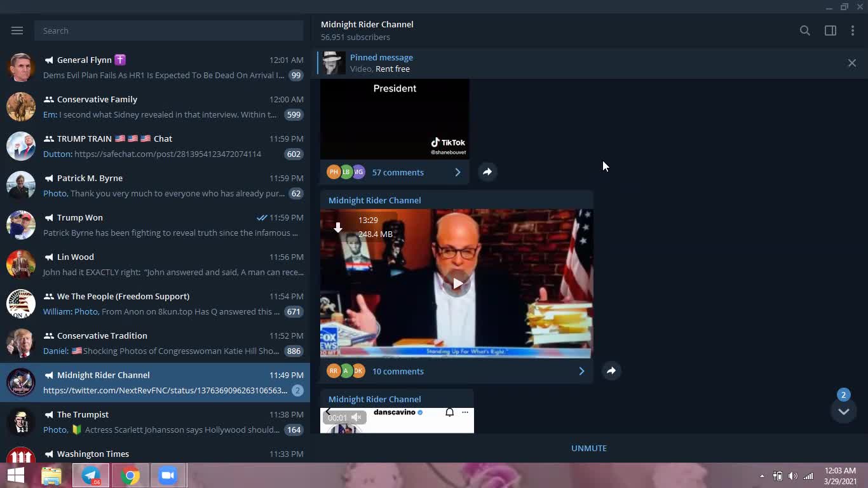
Task: Show hidden system tray icons
Action: (762, 476)
